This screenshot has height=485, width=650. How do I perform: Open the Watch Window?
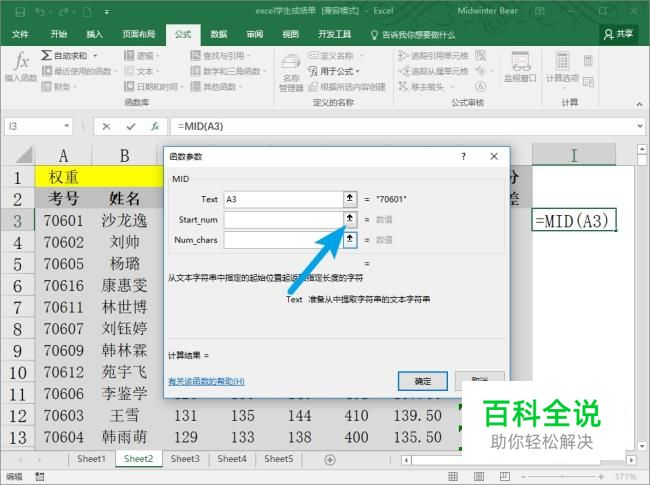click(x=520, y=67)
